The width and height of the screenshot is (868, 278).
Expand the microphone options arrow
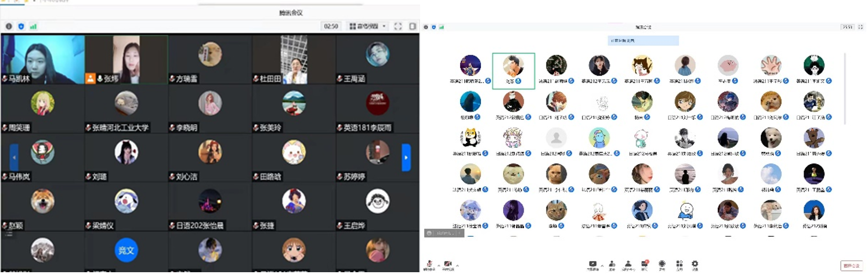(x=439, y=265)
